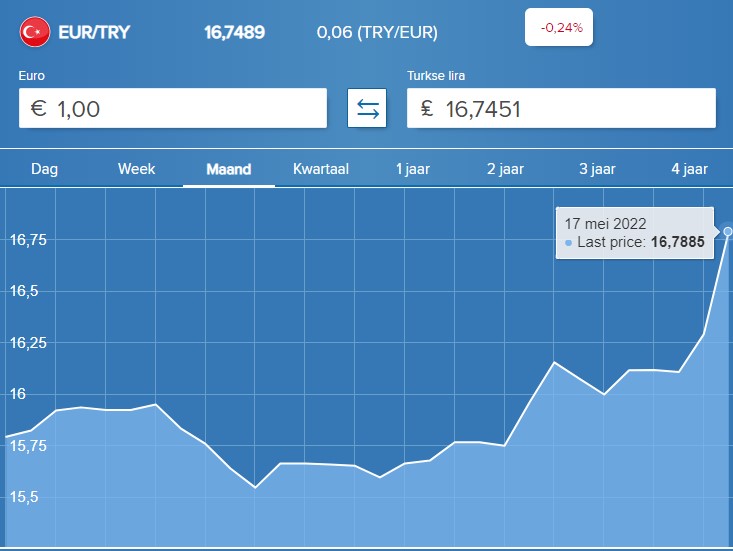
Task: Switch chart to 1 jaar view
Action: click(x=413, y=169)
